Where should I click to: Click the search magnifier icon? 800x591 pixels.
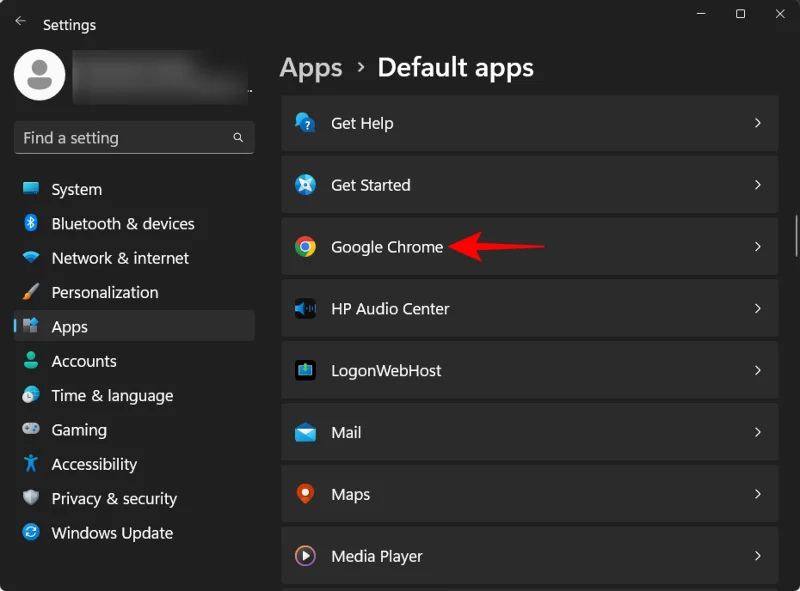(238, 137)
